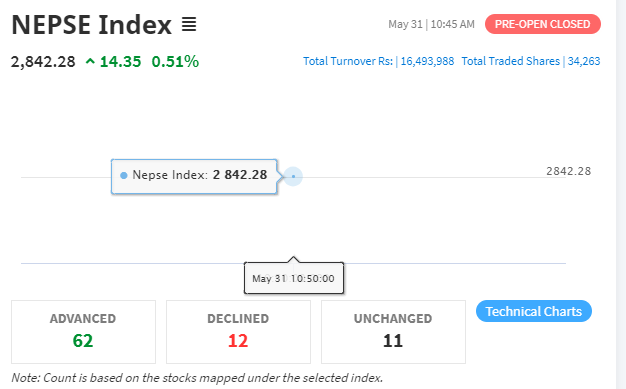
Task: Select the UNCHANGED 11 box
Action: point(393,332)
